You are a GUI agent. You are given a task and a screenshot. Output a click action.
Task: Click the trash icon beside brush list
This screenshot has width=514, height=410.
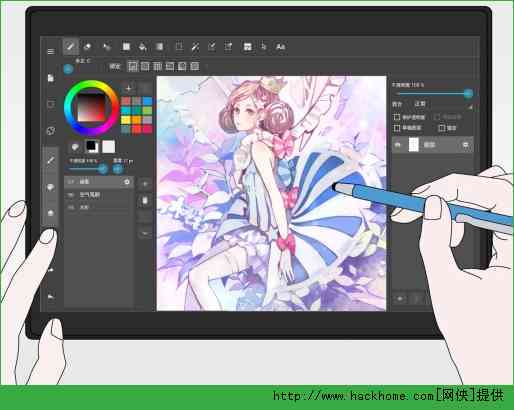point(145,201)
